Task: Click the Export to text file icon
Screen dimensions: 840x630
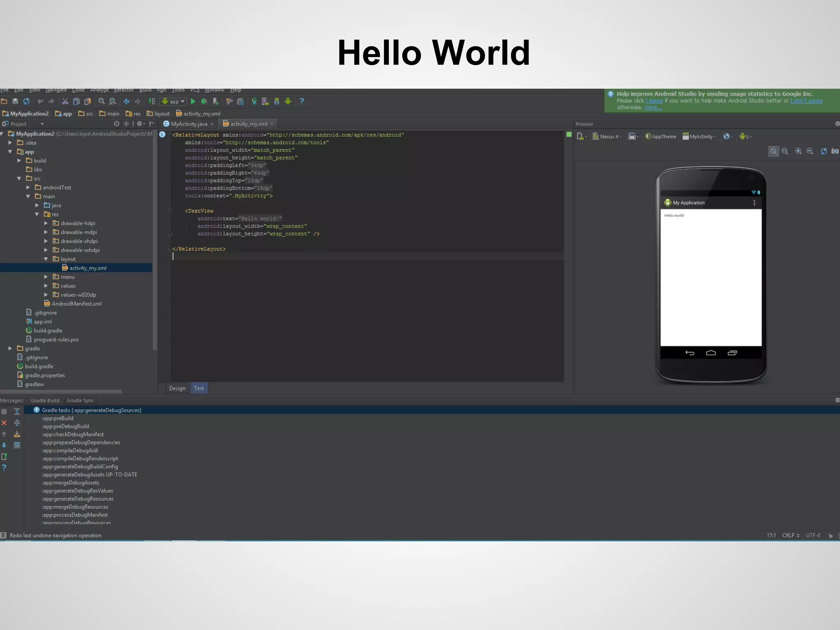Action: [4, 457]
